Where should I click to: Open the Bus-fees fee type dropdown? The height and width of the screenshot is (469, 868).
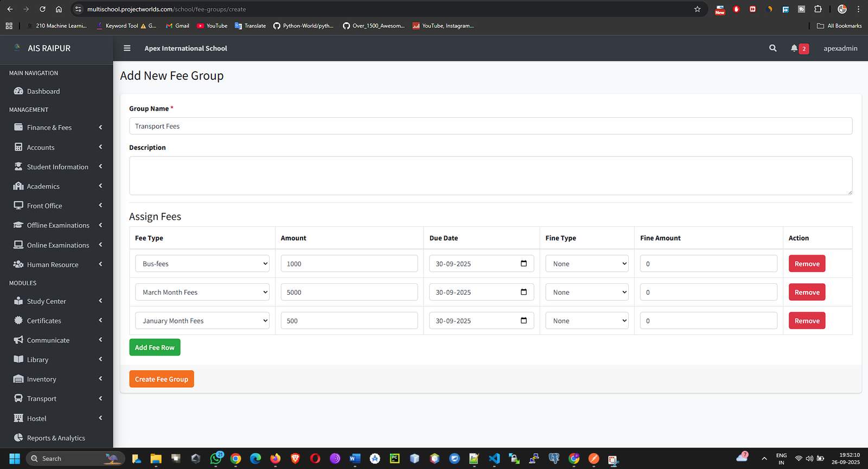(x=202, y=264)
